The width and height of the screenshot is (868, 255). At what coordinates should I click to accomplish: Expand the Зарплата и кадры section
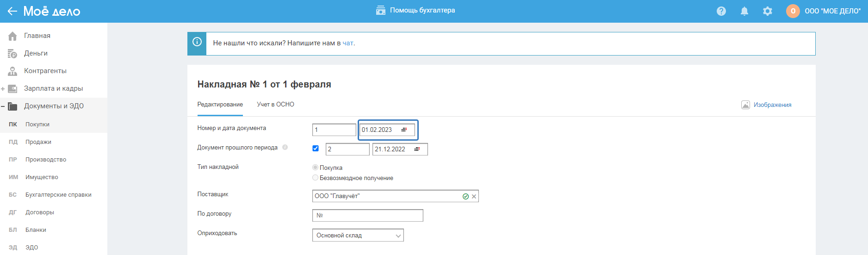pyautogui.click(x=3, y=89)
